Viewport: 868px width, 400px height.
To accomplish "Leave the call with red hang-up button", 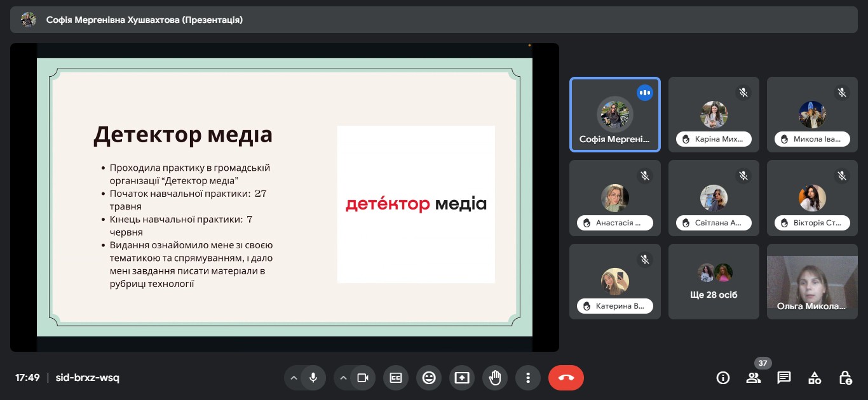I will [566, 378].
